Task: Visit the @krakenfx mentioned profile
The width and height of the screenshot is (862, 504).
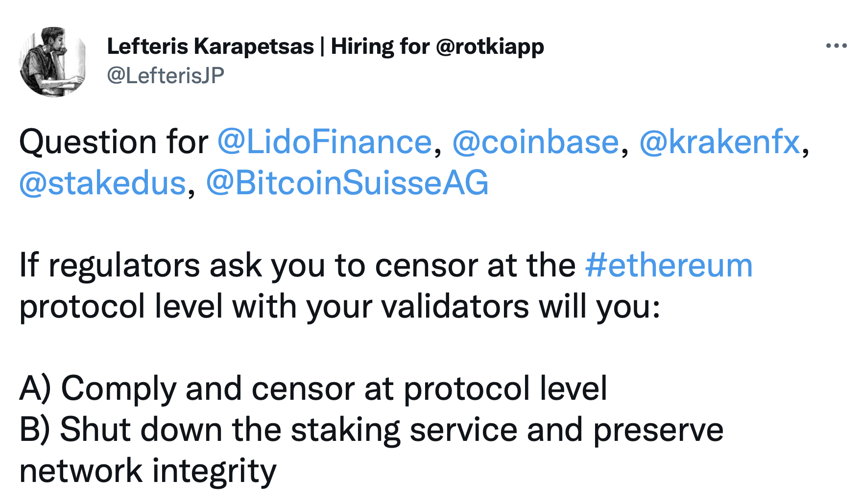Action: [719, 142]
